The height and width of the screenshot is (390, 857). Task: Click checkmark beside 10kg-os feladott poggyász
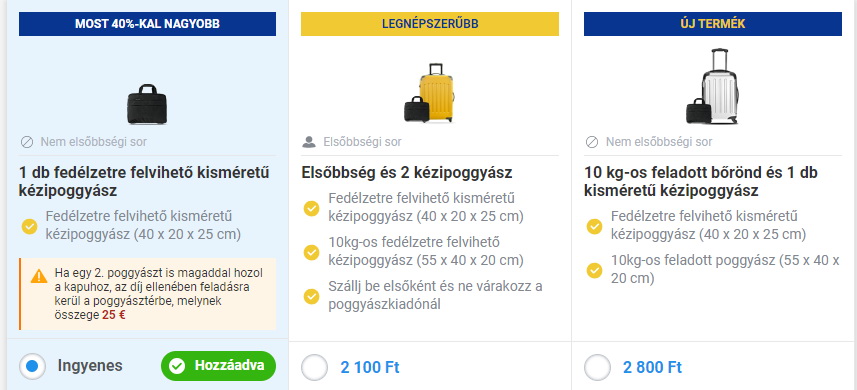(x=594, y=270)
